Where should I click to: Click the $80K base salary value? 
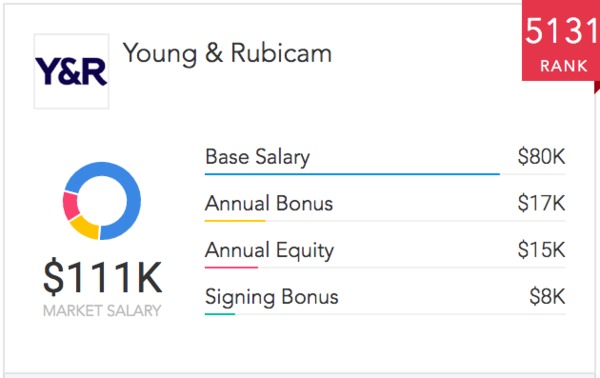pyautogui.click(x=541, y=156)
